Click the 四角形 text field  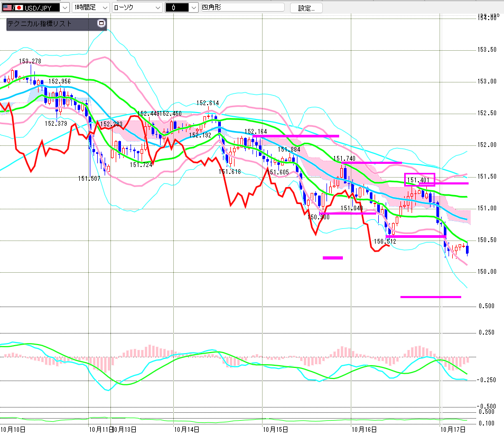pos(243,8)
